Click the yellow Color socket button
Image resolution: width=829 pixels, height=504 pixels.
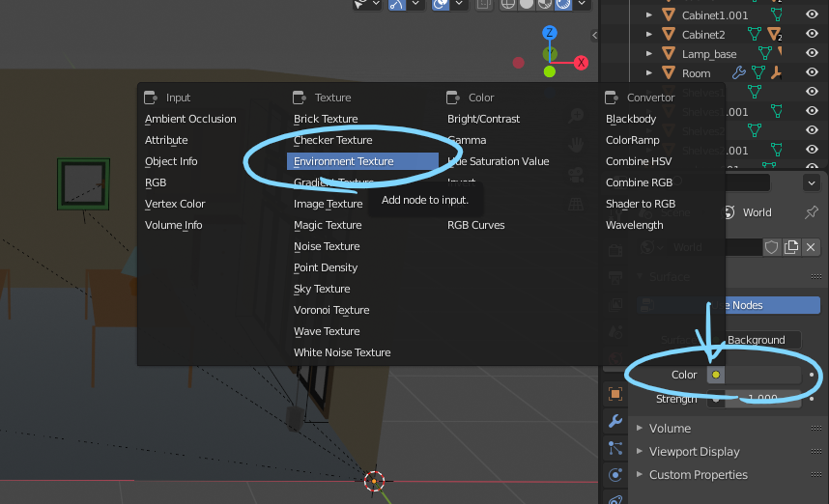point(715,375)
